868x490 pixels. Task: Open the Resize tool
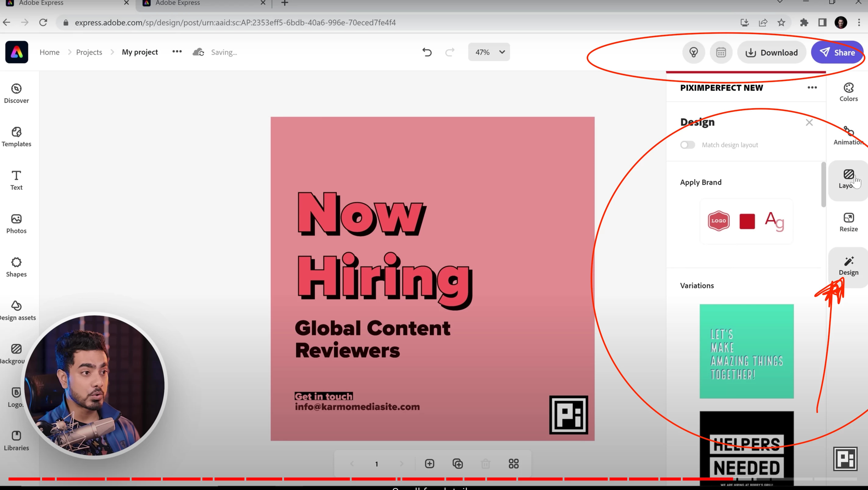[848, 222]
